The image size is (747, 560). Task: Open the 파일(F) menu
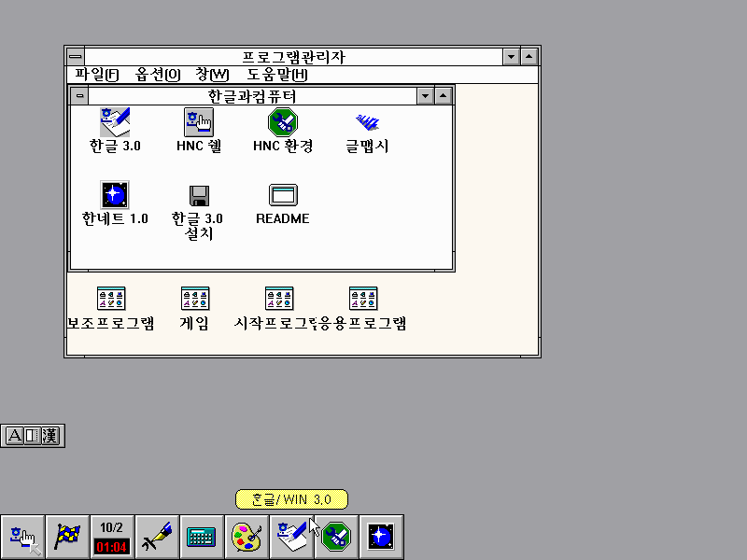point(97,75)
